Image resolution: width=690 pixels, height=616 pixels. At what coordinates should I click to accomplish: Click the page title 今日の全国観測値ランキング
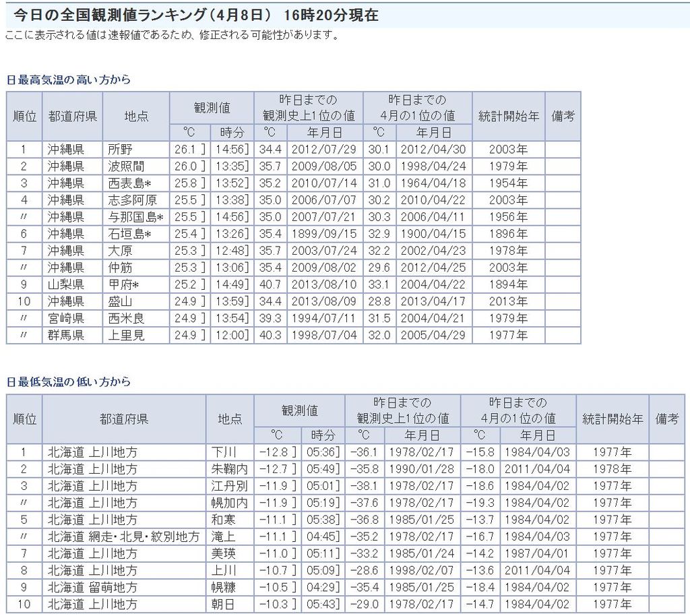[x=135, y=16]
